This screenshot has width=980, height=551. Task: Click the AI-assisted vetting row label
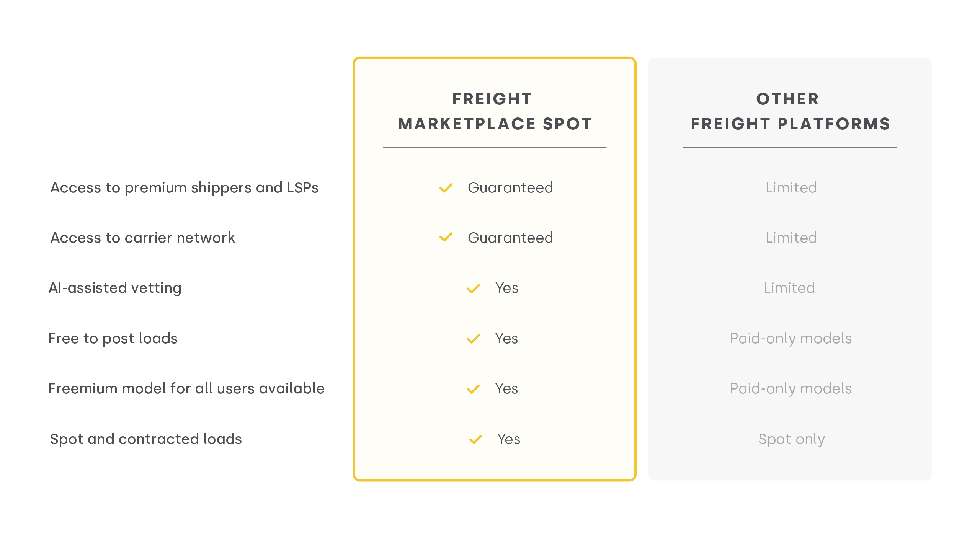point(115,288)
